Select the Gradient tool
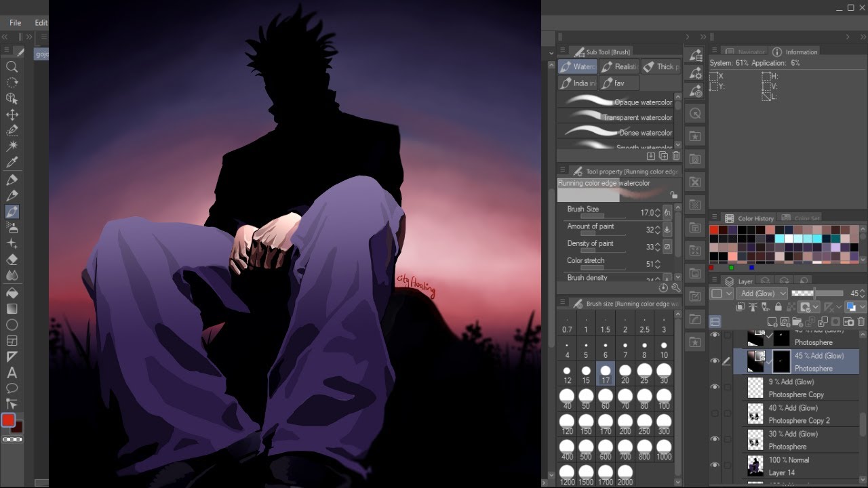The height and width of the screenshot is (488, 868). click(12, 309)
